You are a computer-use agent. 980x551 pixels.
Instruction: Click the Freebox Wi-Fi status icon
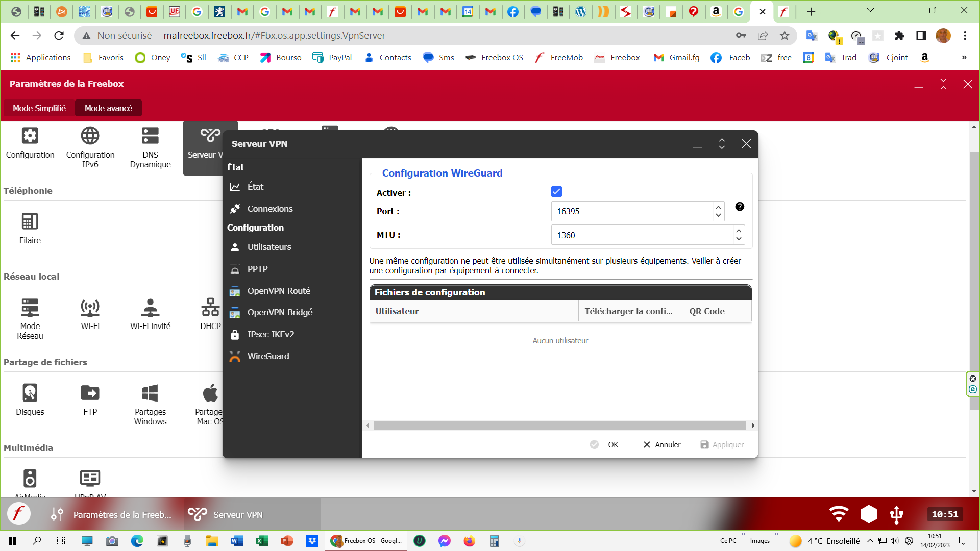pyautogui.click(x=839, y=514)
